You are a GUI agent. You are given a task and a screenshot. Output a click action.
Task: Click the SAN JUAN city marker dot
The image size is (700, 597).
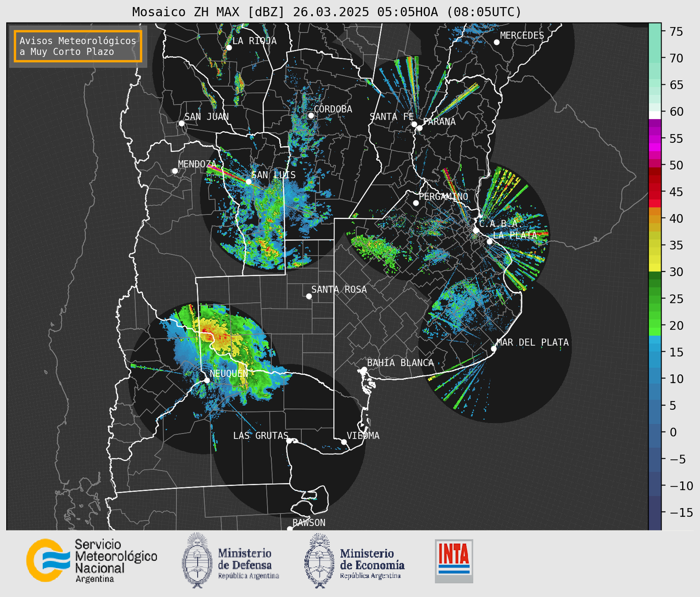(x=181, y=123)
